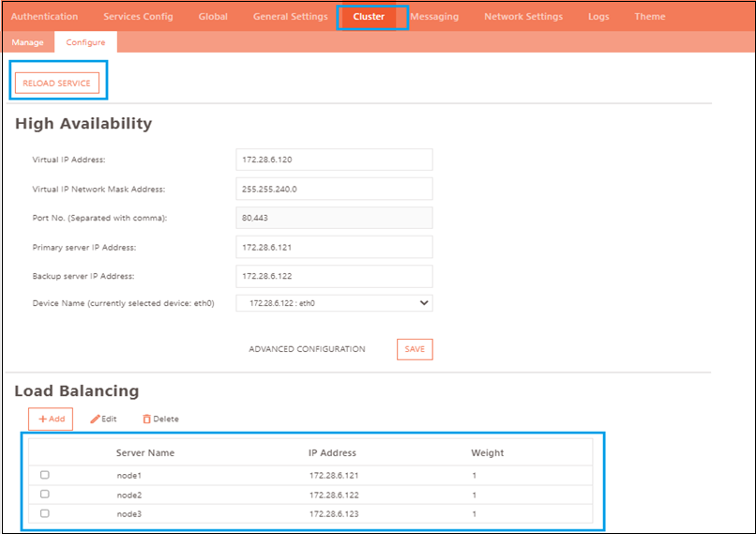This screenshot has width=756, height=534.
Task: Click the Delete trash button
Action: (160, 419)
